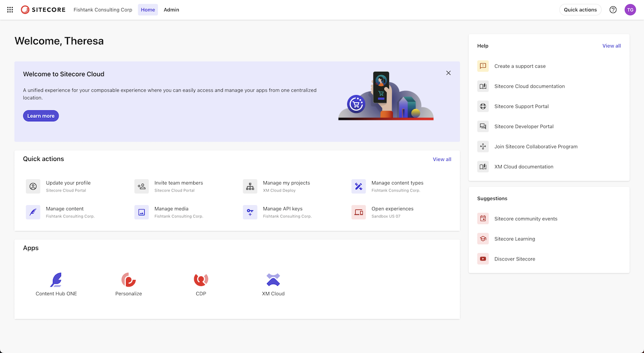The image size is (644, 353).
Task: Select the Home tab
Action: click(148, 9)
